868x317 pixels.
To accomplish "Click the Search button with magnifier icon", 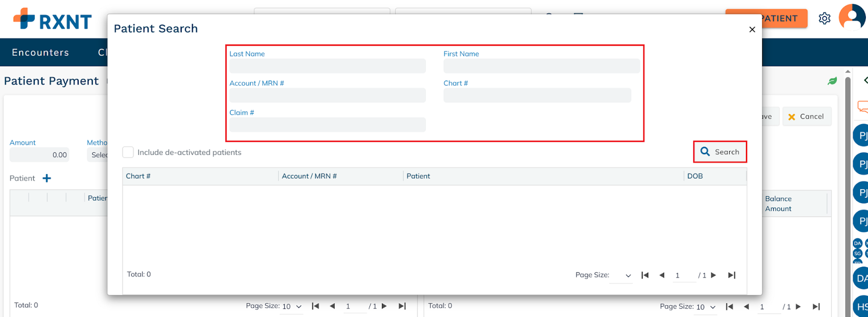I will point(720,152).
